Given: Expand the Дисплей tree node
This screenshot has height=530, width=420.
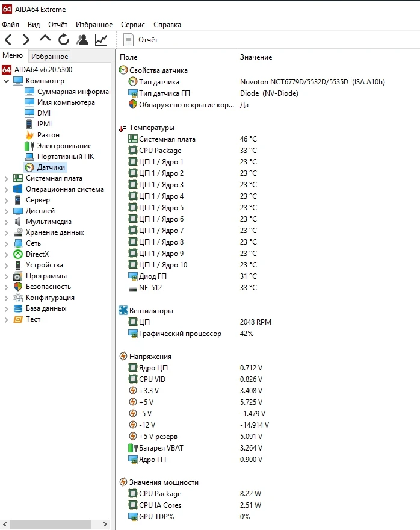Looking at the screenshot, I should (x=6, y=211).
